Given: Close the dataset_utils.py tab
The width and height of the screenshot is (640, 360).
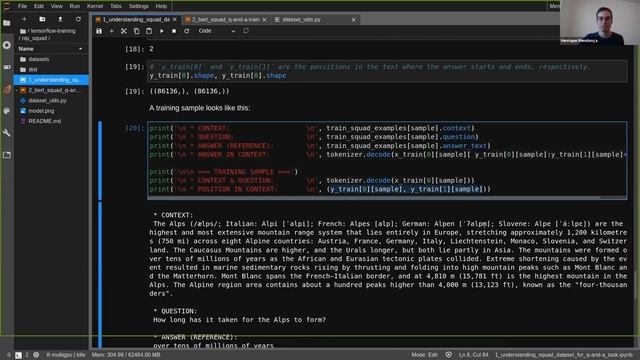Looking at the screenshot, I should [353, 20].
